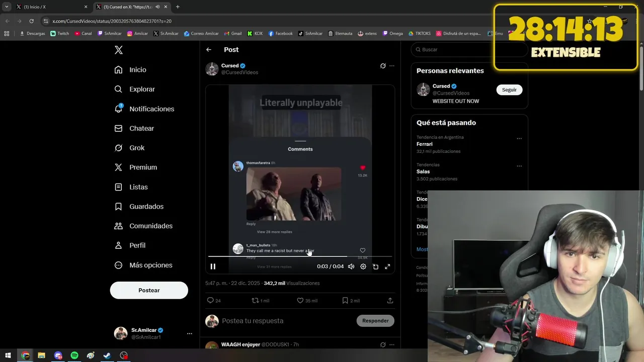Open Sr.Amilcar account options ellipsis
Screen dimensions: 644x362
pos(190,333)
